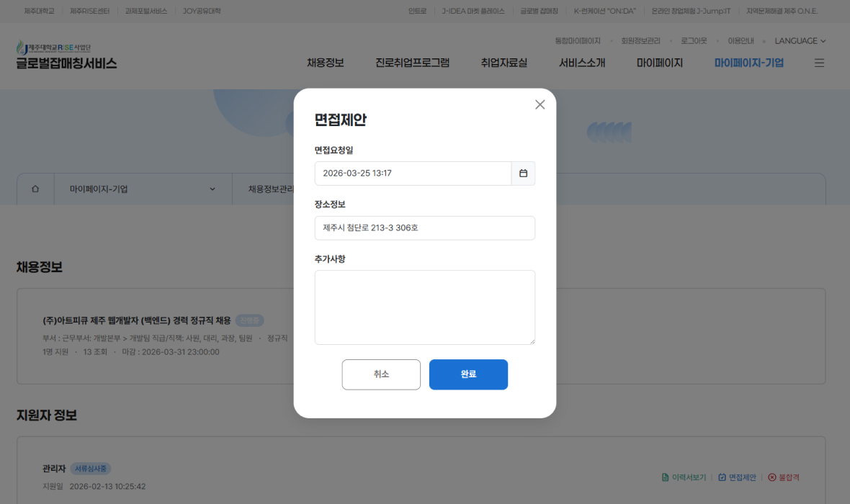Click the home icon in the breadcrumb
This screenshot has width=850, height=504.
35,188
